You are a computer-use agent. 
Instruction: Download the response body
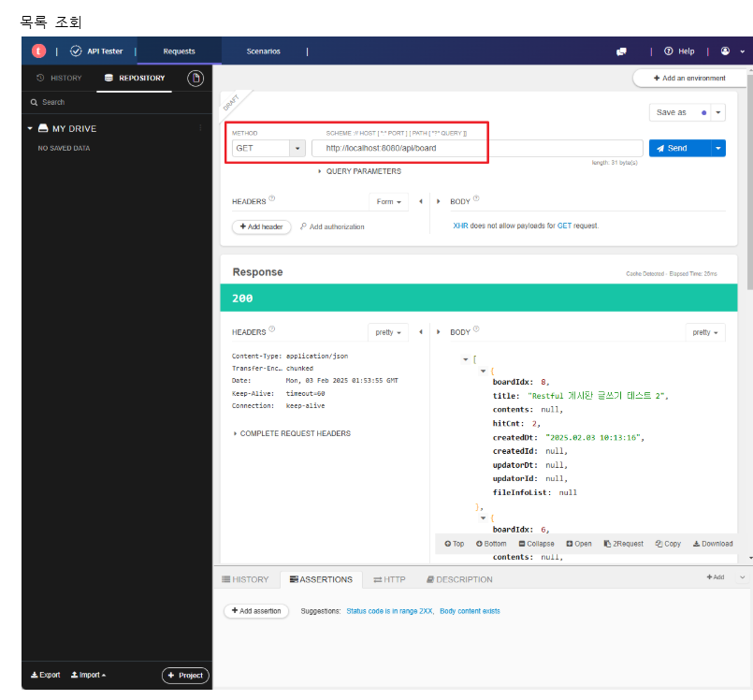[713, 544]
